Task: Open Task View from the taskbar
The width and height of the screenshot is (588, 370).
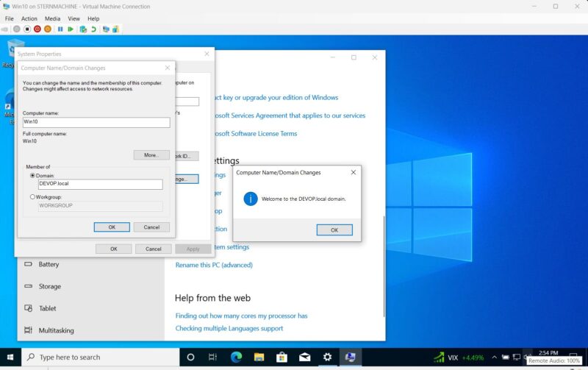Action: [x=212, y=357]
